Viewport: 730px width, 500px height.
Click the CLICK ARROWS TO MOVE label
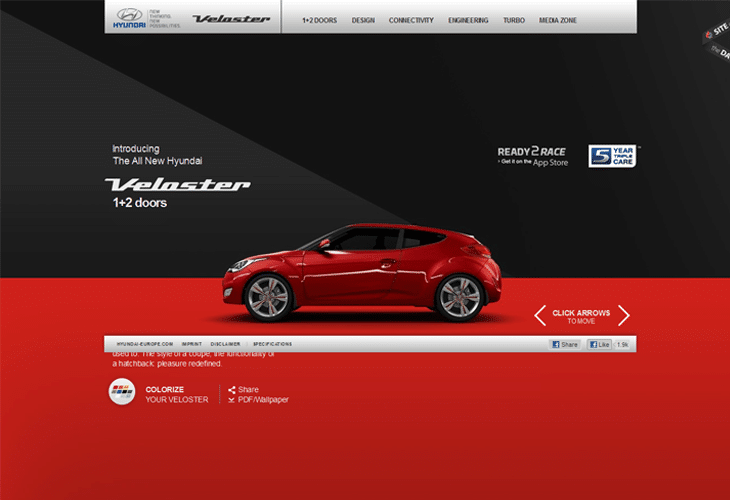tap(581, 317)
